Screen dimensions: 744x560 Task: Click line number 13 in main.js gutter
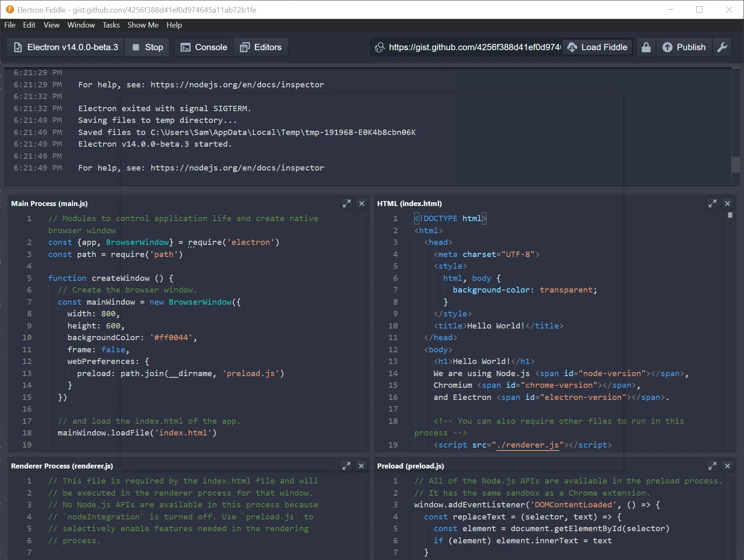coord(27,374)
